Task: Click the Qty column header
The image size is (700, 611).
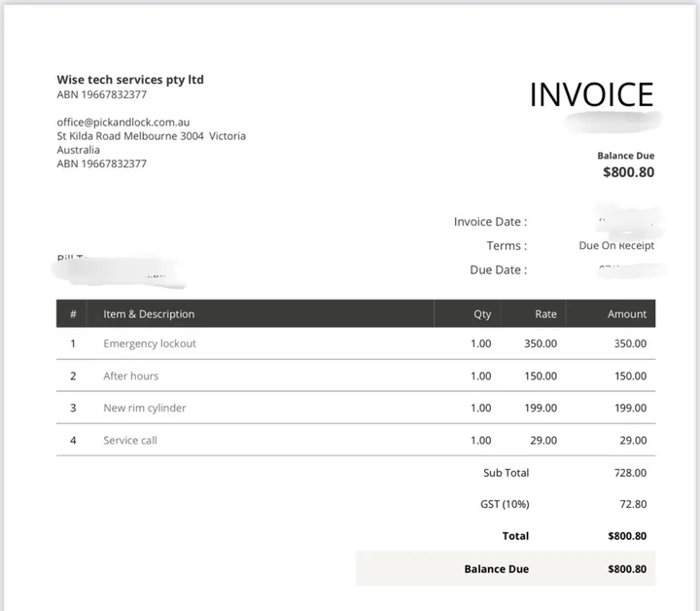Action: [482, 314]
